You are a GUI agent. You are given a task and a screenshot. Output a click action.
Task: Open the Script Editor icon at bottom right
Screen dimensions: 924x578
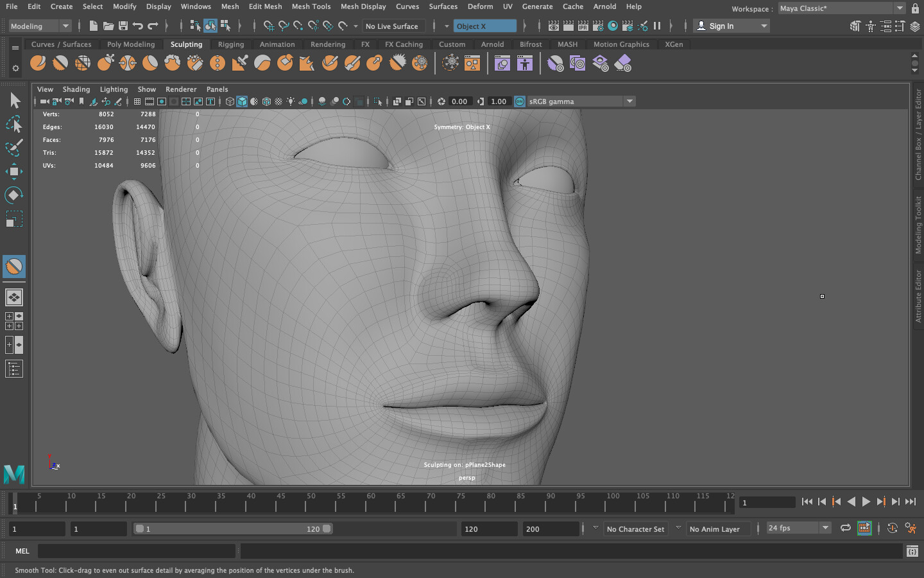tap(912, 551)
